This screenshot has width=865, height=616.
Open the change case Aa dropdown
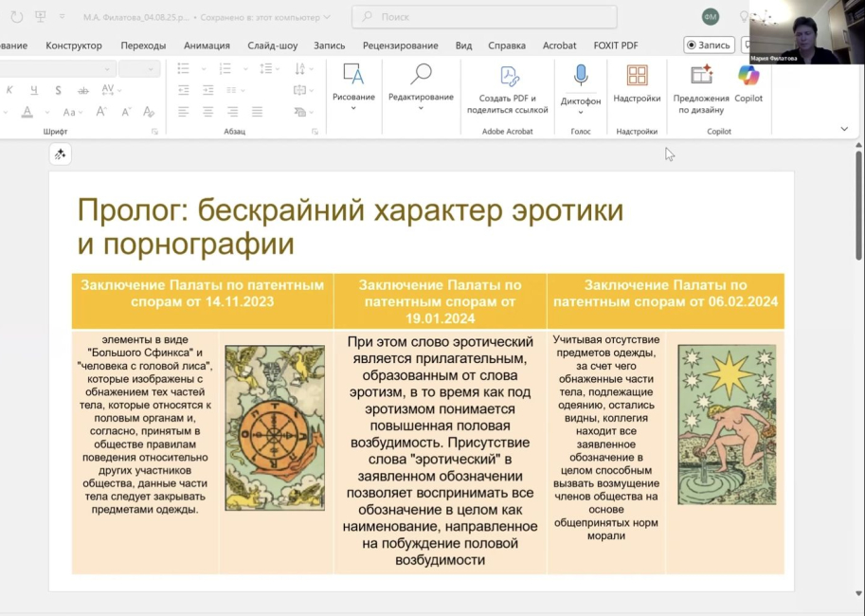point(72,112)
